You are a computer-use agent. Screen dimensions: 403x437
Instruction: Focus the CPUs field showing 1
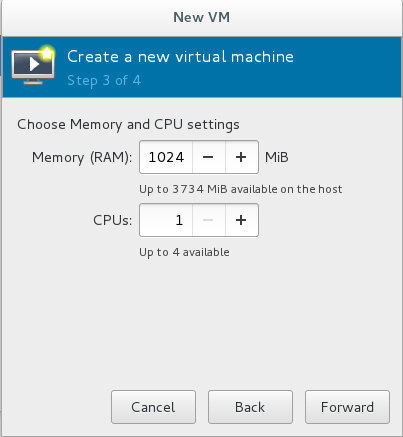[166, 220]
